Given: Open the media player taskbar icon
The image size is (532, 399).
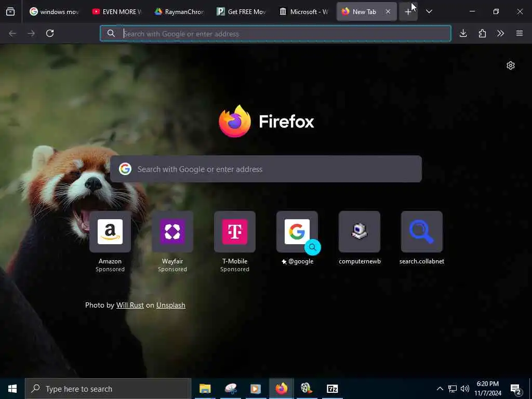Looking at the screenshot, I should coord(256,389).
